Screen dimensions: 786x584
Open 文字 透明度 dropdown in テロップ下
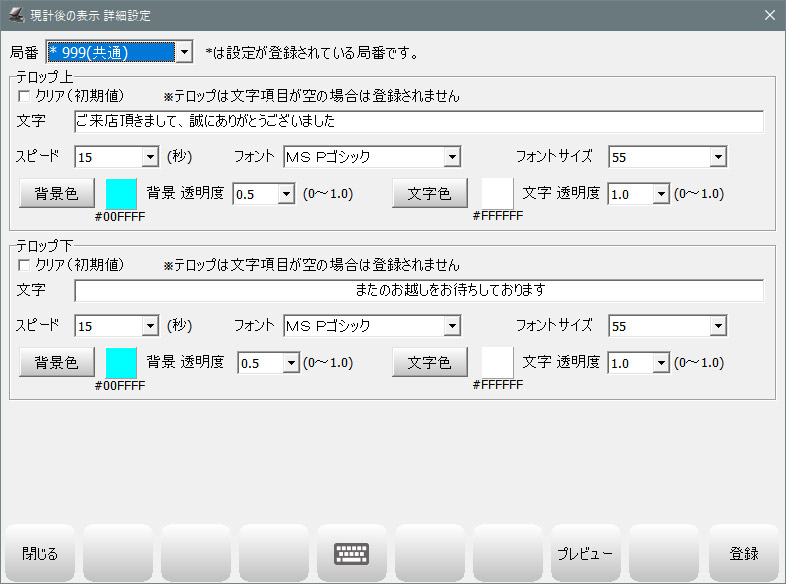[x=660, y=364]
